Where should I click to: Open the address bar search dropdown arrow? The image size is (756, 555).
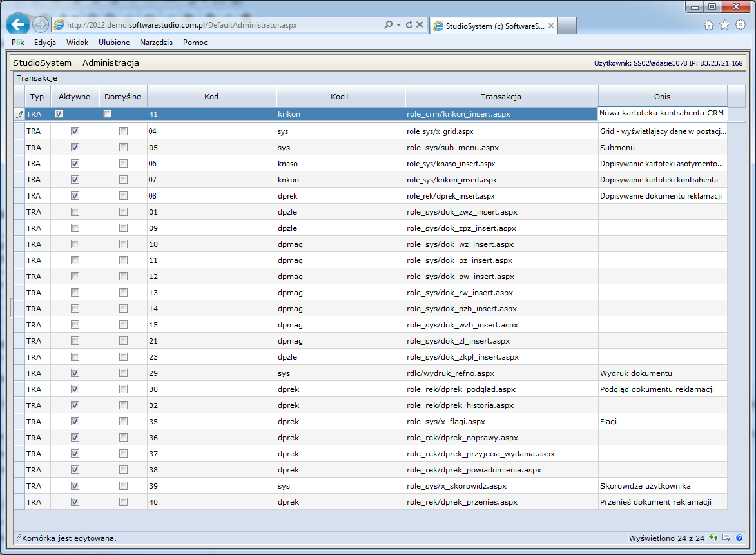(398, 25)
